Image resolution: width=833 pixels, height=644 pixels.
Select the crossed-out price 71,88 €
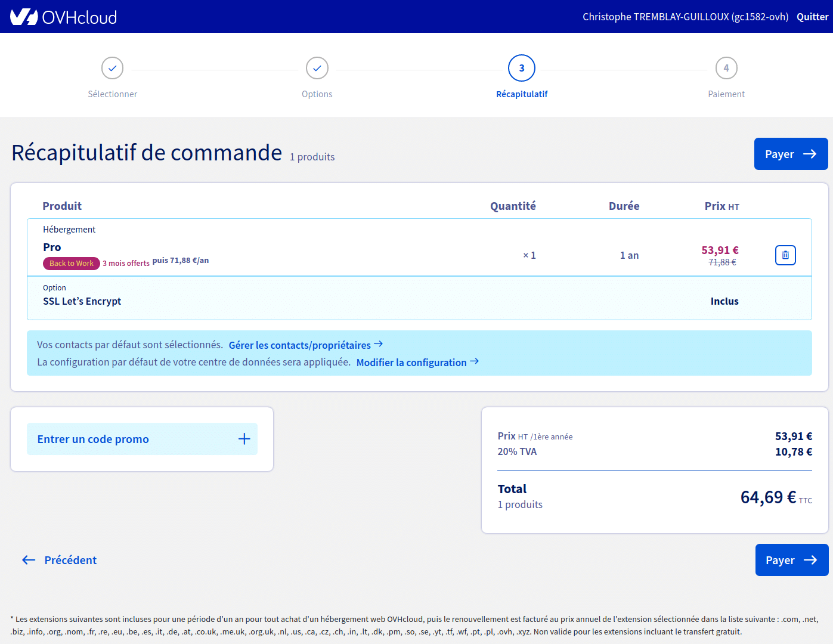[x=722, y=262]
